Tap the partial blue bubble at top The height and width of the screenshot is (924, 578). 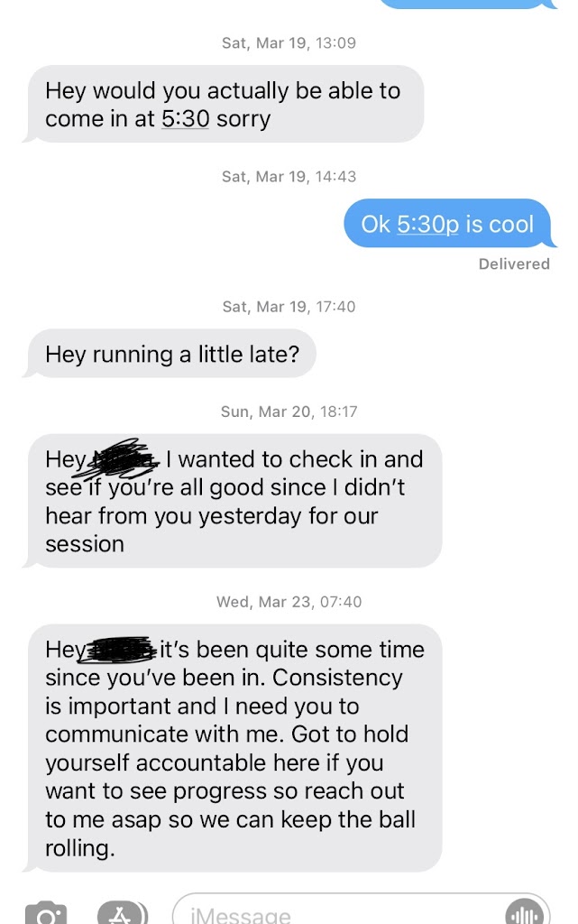pyautogui.click(x=467, y=5)
